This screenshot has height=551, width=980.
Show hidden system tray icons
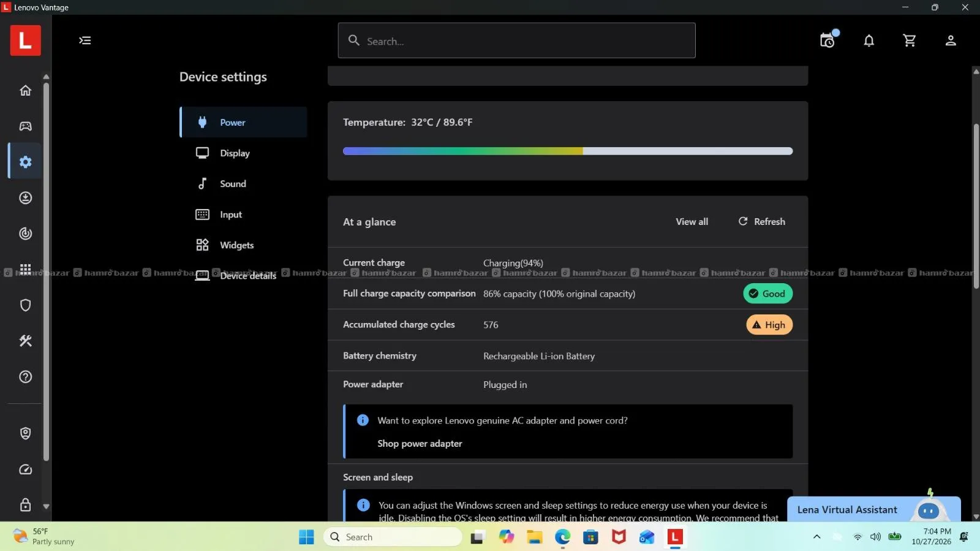(x=816, y=537)
